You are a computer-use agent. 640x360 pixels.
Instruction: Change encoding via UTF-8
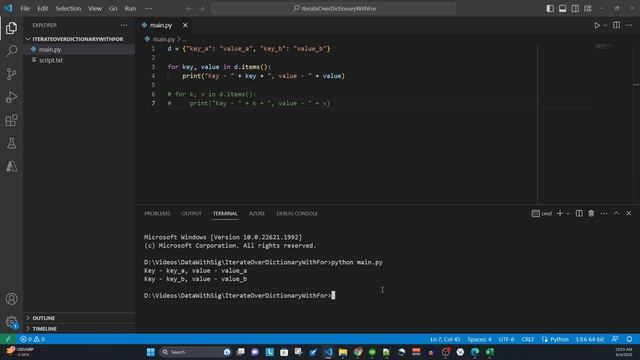click(x=506, y=339)
